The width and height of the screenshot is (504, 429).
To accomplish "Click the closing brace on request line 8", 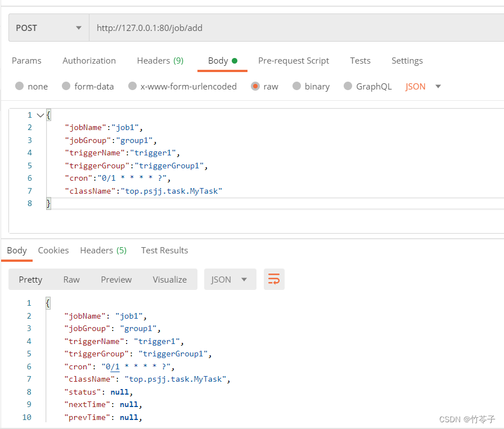I will (48, 204).
